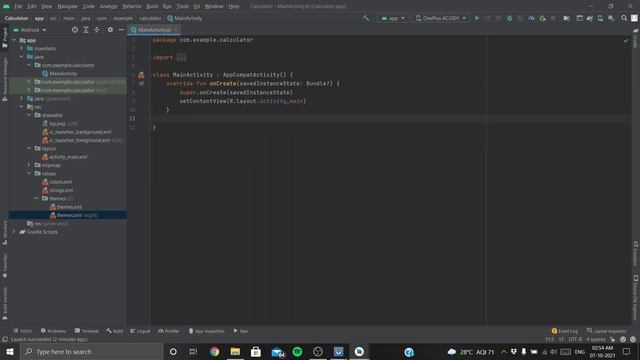
Task: Start debugging with the green bug icon
Action: 509,18
